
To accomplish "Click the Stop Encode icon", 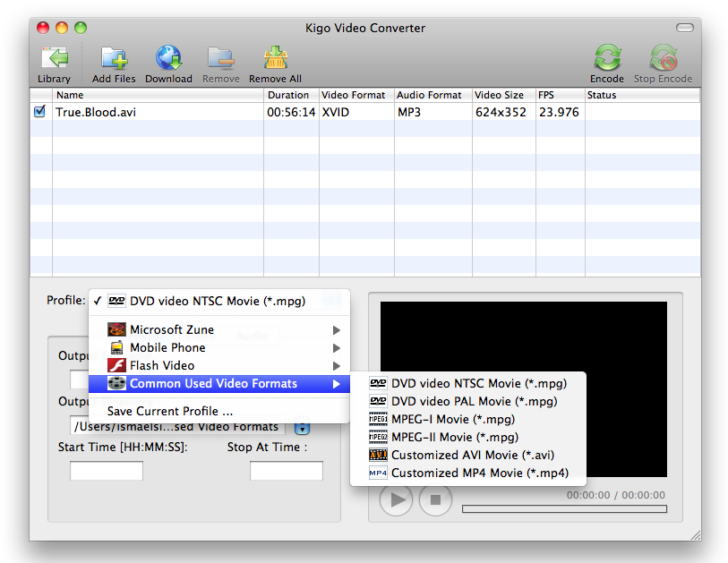I will (x=664, y=57).
